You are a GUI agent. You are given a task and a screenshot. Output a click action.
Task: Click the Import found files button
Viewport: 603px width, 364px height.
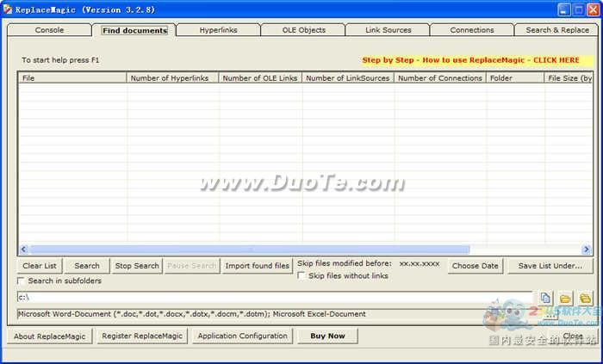(x=257, y=266)
